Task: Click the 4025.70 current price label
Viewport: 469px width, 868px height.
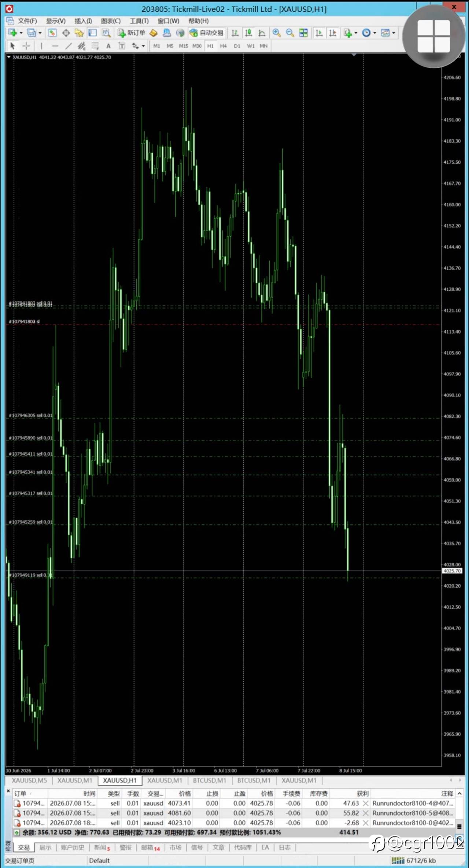Action: coord(452,571)
